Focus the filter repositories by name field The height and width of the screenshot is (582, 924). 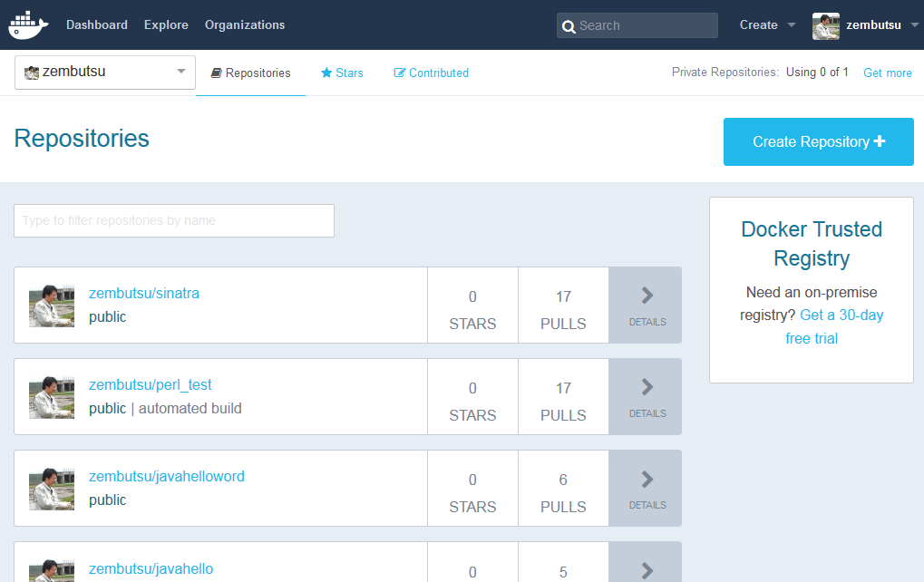174,221
